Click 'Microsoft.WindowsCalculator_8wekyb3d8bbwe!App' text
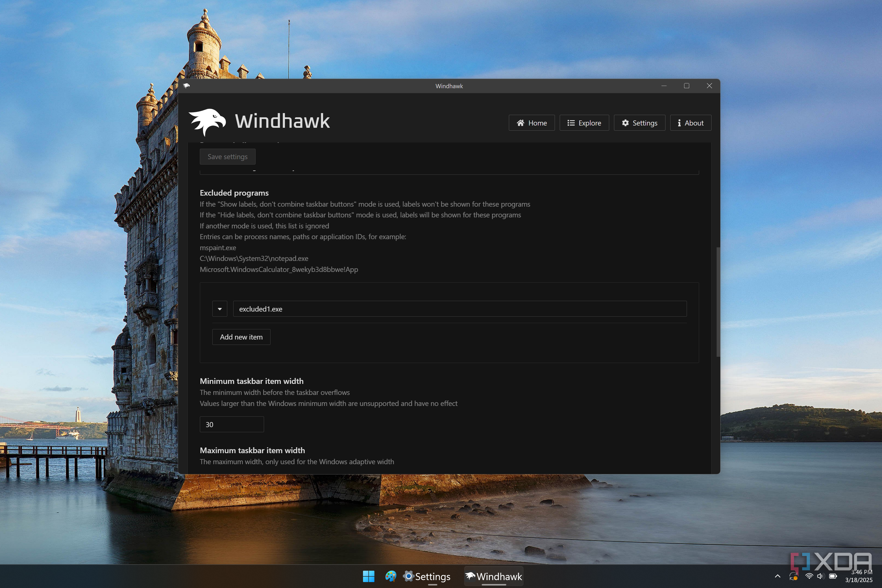 pyautogui.click(x=279, y=269)
